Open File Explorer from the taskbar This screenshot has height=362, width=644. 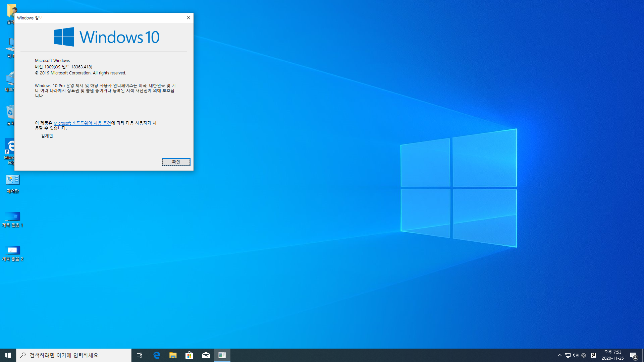[173, 355]
